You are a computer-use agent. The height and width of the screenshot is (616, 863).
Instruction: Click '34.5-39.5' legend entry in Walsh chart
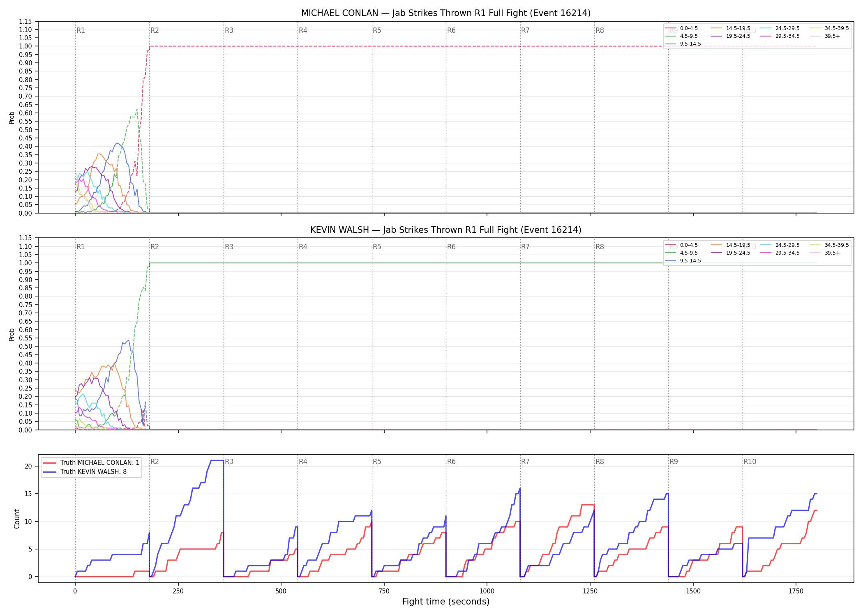pyautogui.click(x=829, y=245)
